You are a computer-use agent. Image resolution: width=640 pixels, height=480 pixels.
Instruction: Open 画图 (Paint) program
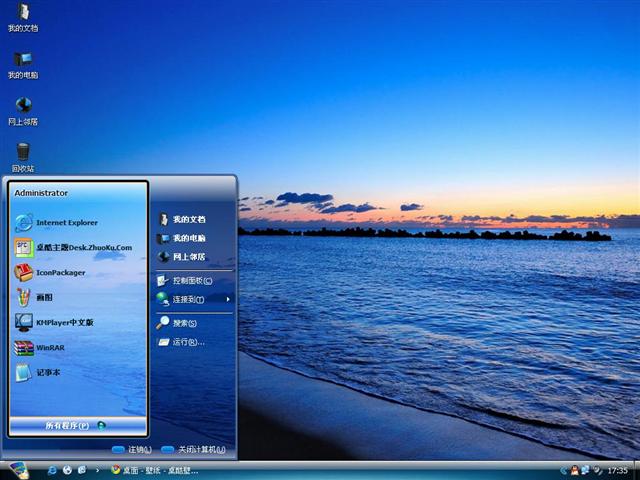[x=44, y=297]
